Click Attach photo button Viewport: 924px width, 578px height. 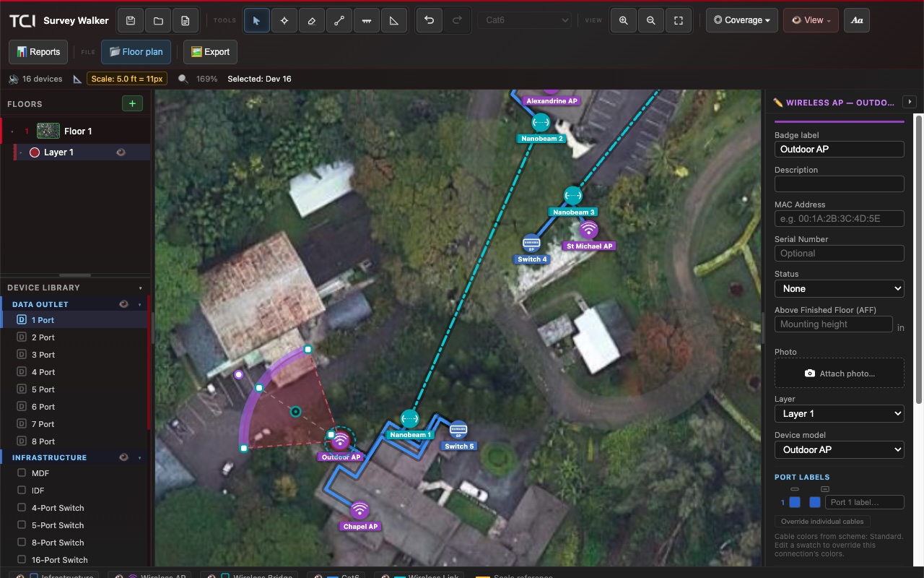(839, 374)
